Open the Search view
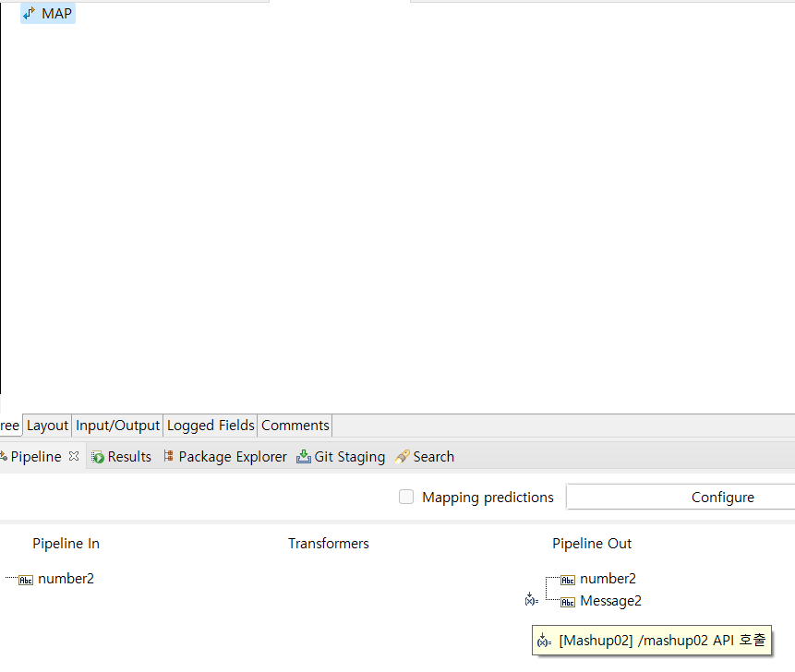Image resolution: width=795 pixels, height=672 pixels. 433,457
